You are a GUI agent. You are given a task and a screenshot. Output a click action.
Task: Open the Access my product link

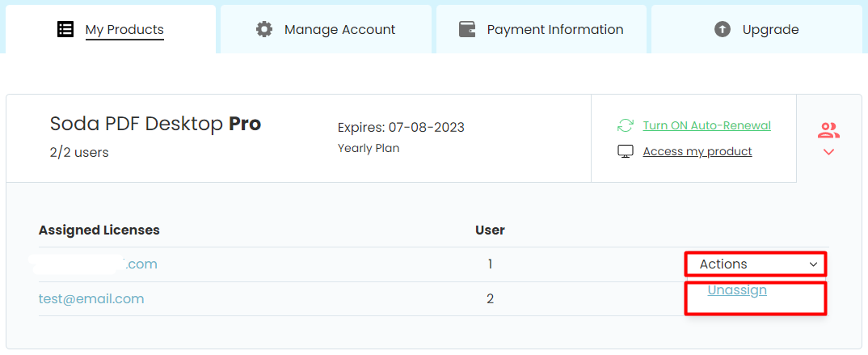(x=697, y=152)
